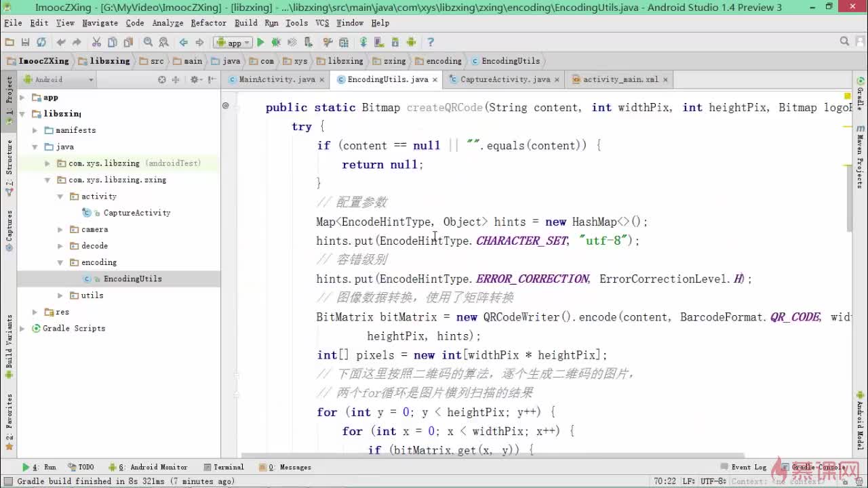Open the Run tool window

pyautogui.click(x=39, y=467)
